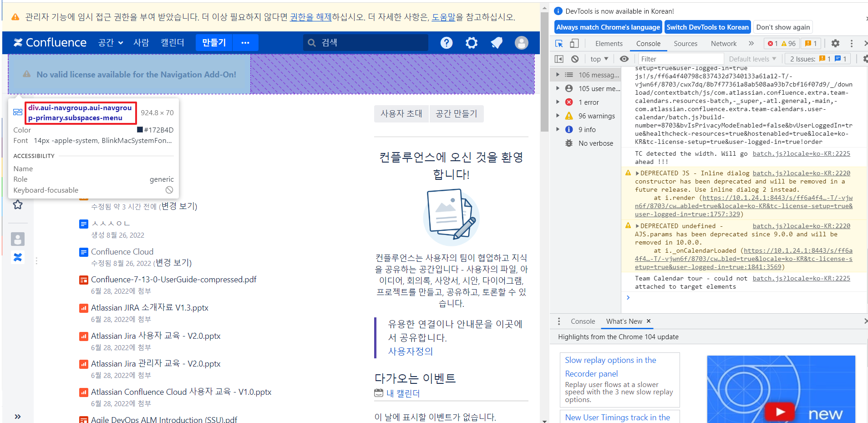Switch to the Sources tab
Image resolution: width=868 pixels, height=423 pixels.
(685, 43)
